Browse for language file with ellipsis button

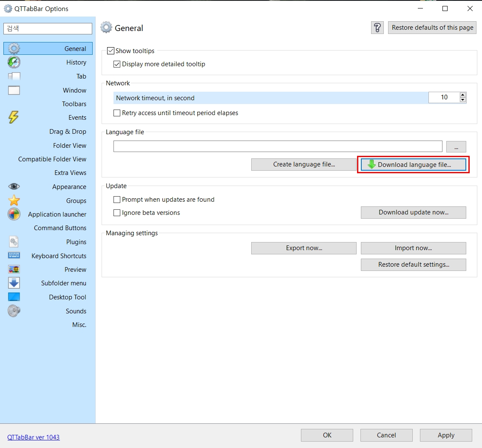coord(456,147)
